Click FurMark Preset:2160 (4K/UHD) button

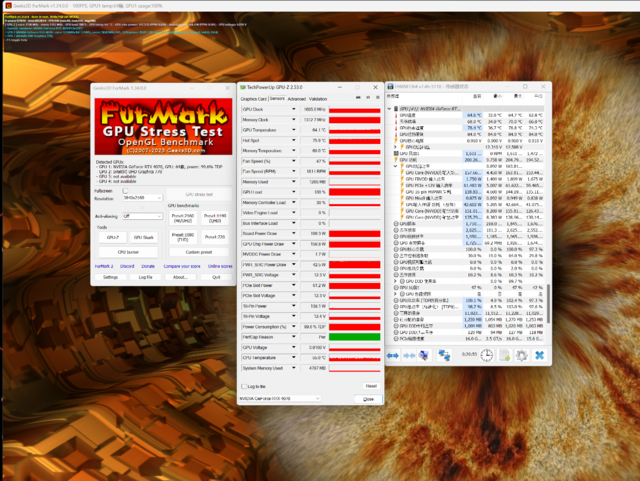(x=182, y=218)
